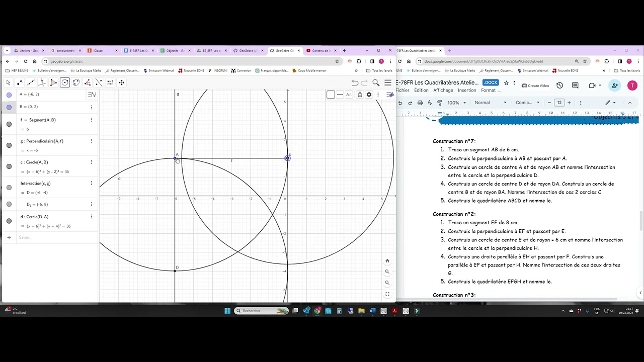Decrease font size in Docs
This screenshot has width=644, height=362.
(549, 103)
